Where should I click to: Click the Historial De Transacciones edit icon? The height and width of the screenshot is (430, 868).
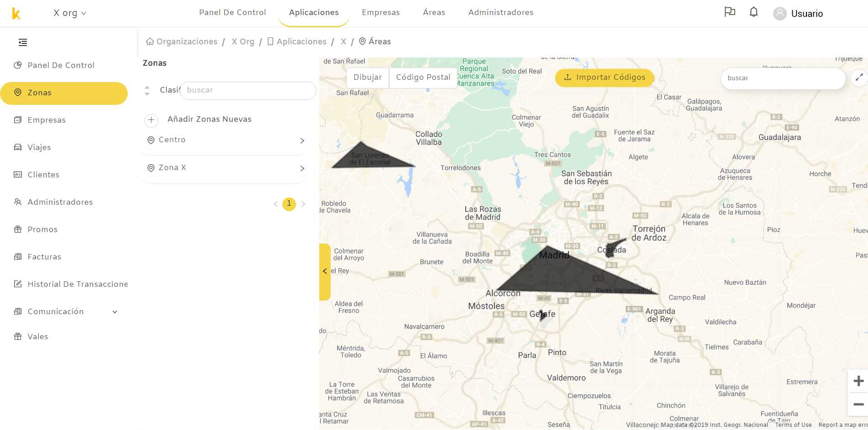coord(18,284)
